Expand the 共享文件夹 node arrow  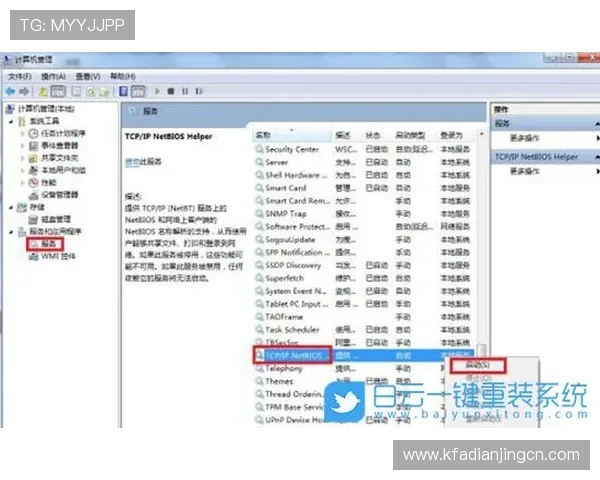[x=22, y=158]
